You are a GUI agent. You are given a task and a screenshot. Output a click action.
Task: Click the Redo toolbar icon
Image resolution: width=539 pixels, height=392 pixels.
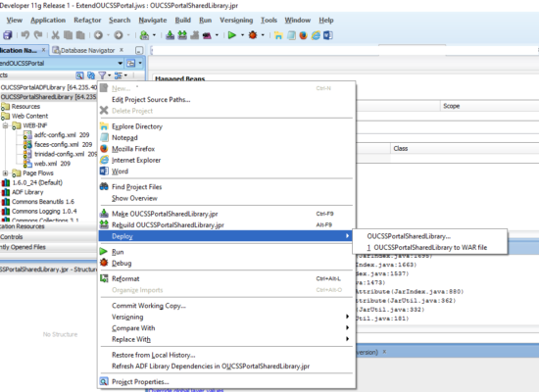pyautogui.click(x=38, y=35)
